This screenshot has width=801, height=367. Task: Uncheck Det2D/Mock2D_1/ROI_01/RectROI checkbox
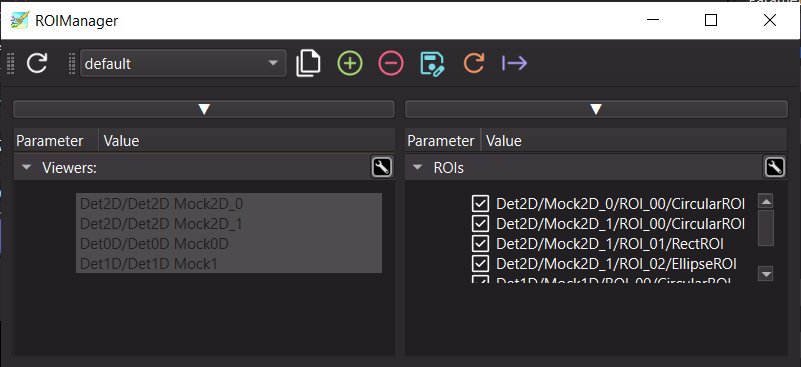tap(480, 243)
